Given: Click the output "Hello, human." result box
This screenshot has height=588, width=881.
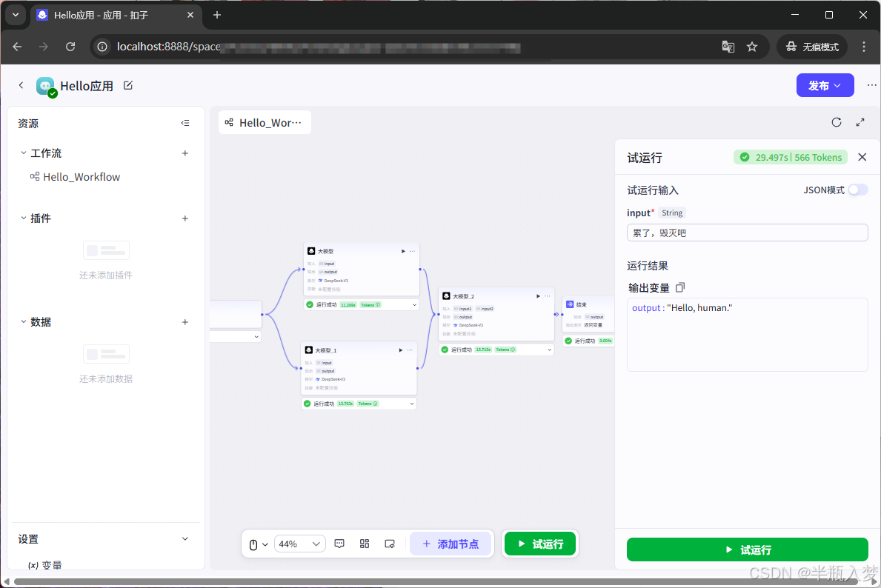Looking at the screenshot, I should [748, 335].
